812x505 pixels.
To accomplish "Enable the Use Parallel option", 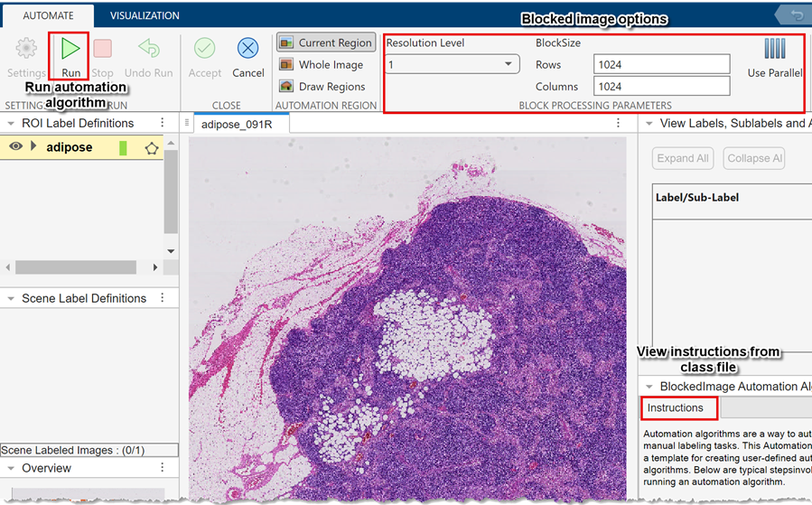I will (775, 50).
